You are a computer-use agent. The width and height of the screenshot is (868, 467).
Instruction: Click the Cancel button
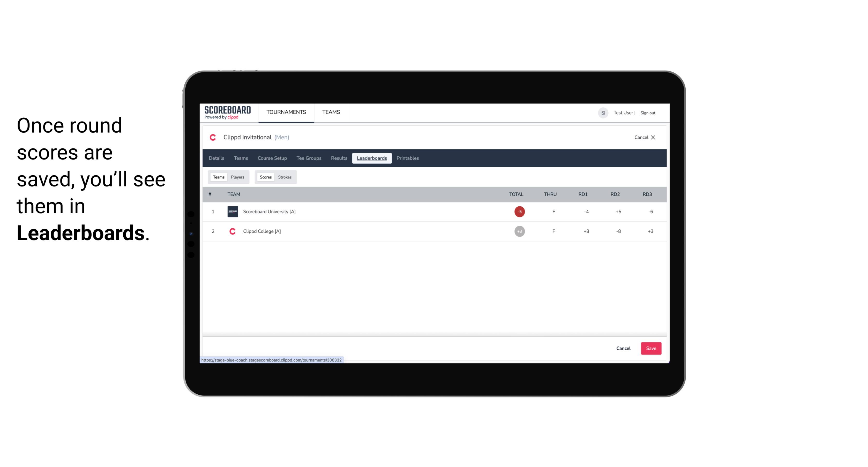(x=624, y=348)
